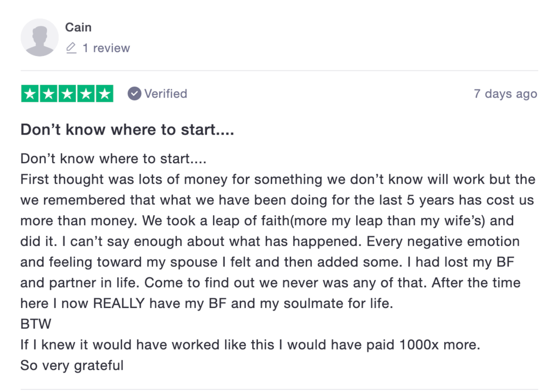Click the "So very grateful" closing line
552x392 pixels.
[72, 366]
